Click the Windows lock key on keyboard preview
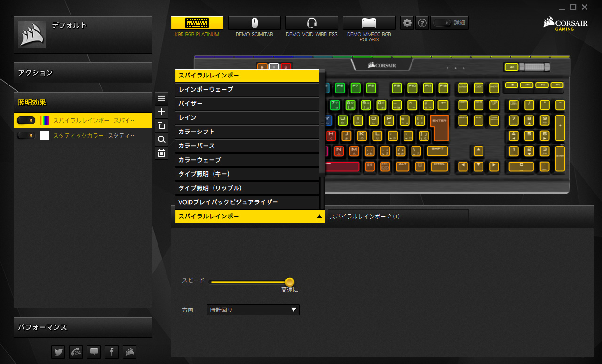The height and width of the screenshot is (364, 602). pyautogui.click(x=286, y=67)
